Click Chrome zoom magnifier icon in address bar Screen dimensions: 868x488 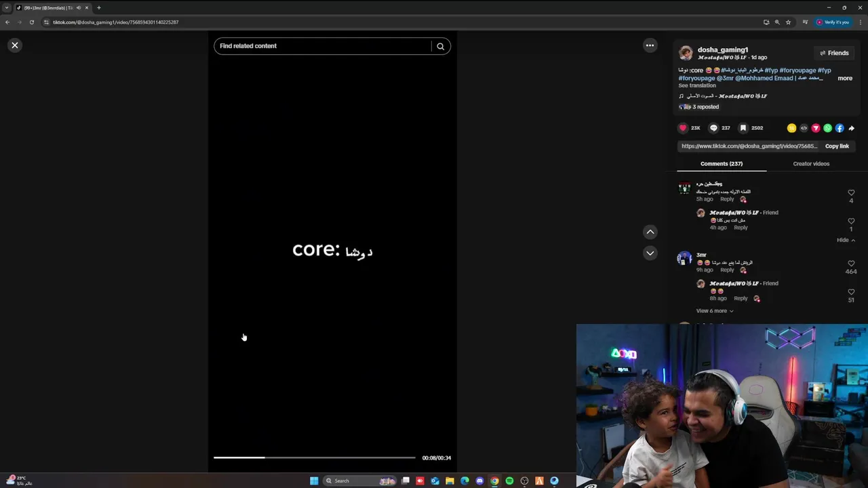click(x=777, y=22)
